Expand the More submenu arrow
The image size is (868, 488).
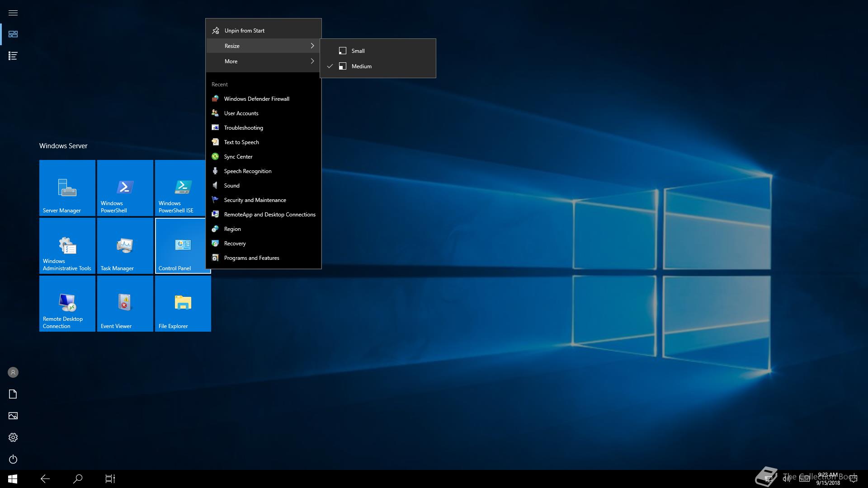pos(312,61)
